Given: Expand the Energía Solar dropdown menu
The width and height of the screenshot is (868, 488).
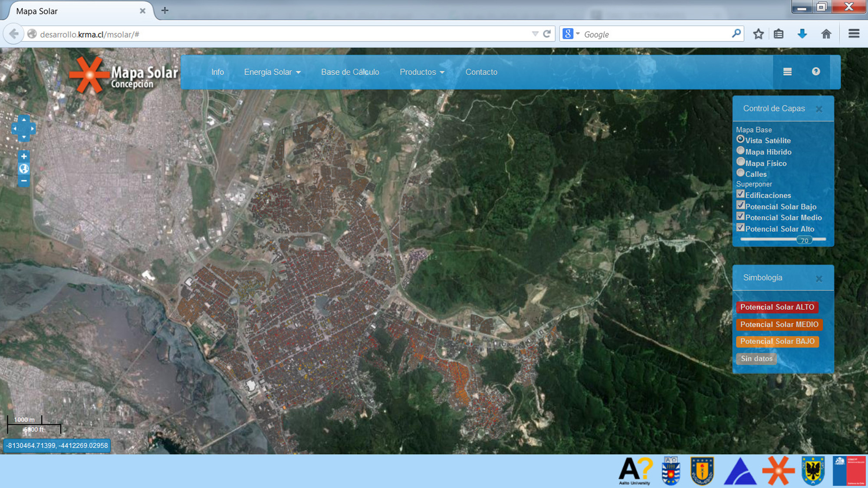Looking at the screenshot, I should [x=272, y=72].
